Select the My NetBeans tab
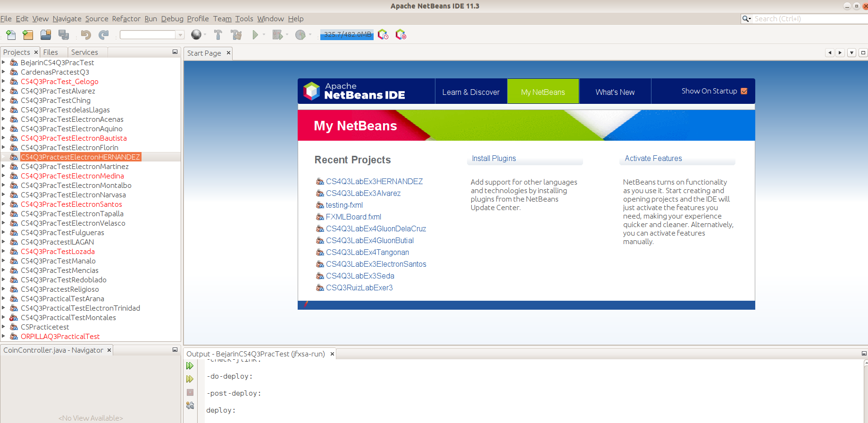The height and width of the screenshot is (423, 868). pyautogui.click(x=543, y=92)
